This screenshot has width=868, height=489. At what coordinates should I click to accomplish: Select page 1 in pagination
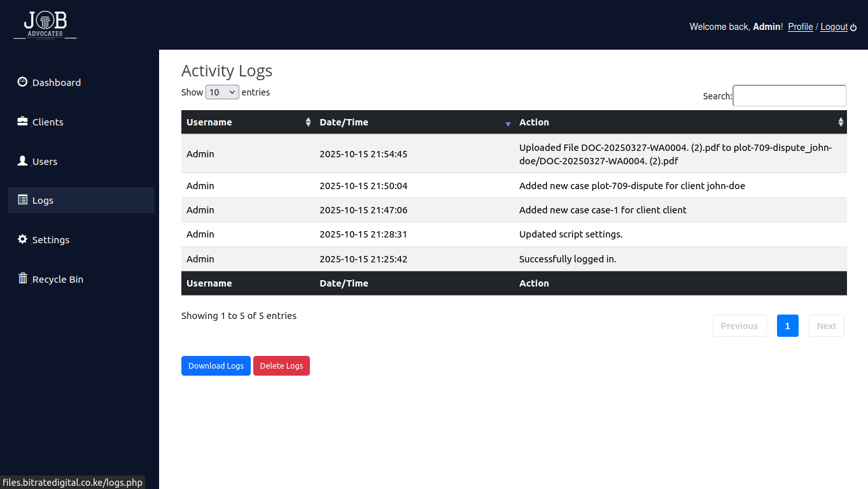(x=787, y=326)
